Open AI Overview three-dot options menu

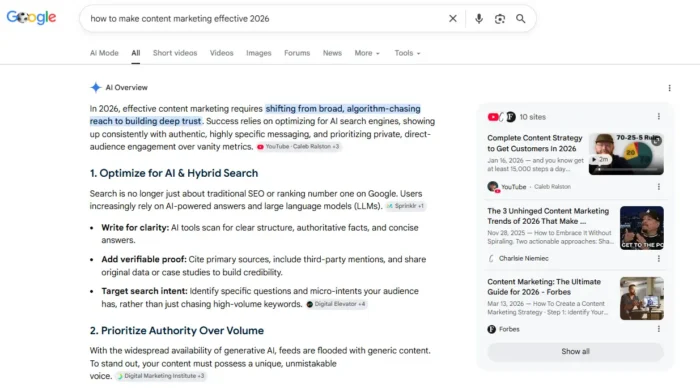click(669, 88)
